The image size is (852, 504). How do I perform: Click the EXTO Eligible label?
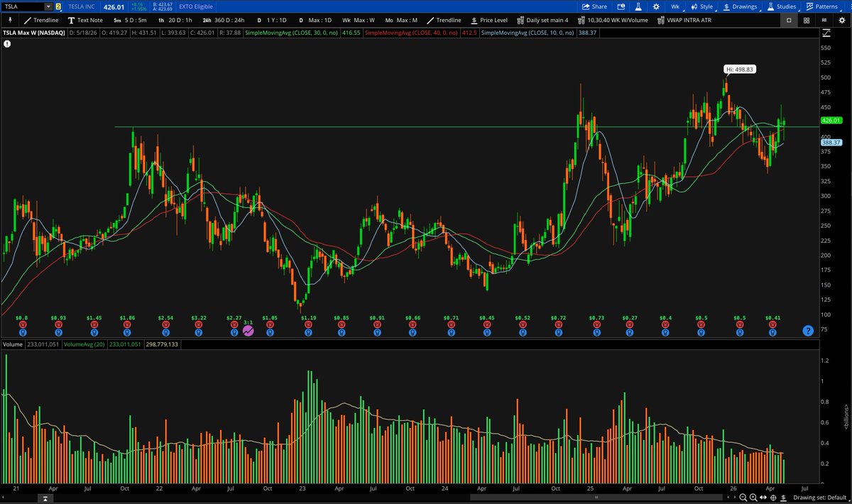point(196,6)
